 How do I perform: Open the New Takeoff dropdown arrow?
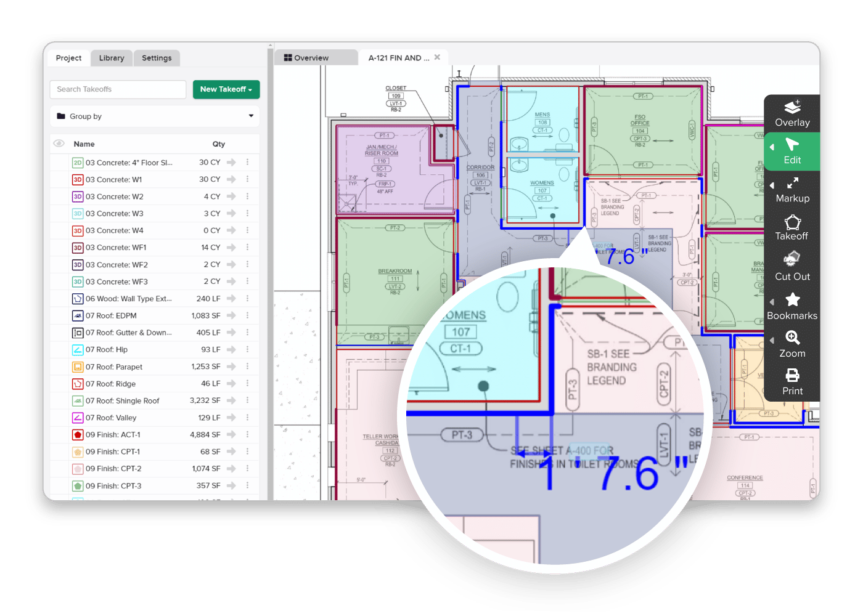(250, 89)
